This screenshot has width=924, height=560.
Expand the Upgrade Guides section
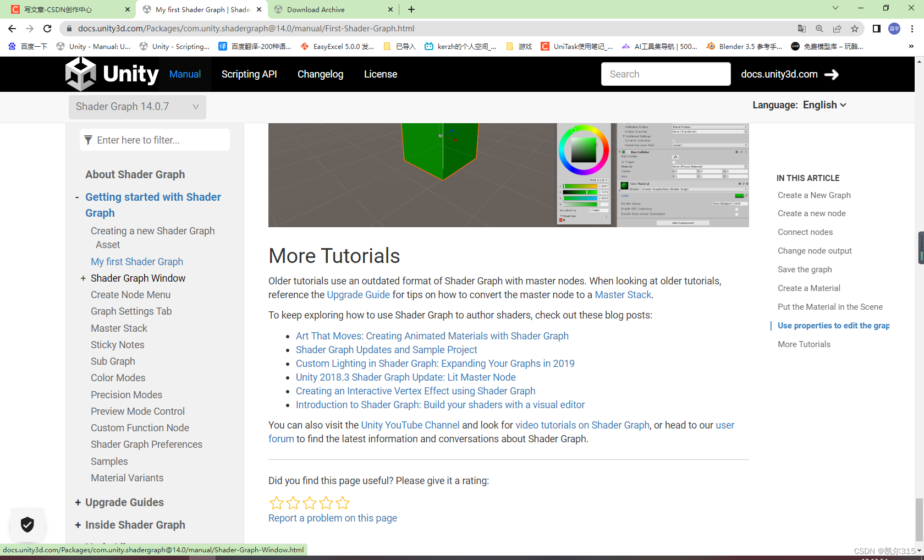(x=78, y=502)
